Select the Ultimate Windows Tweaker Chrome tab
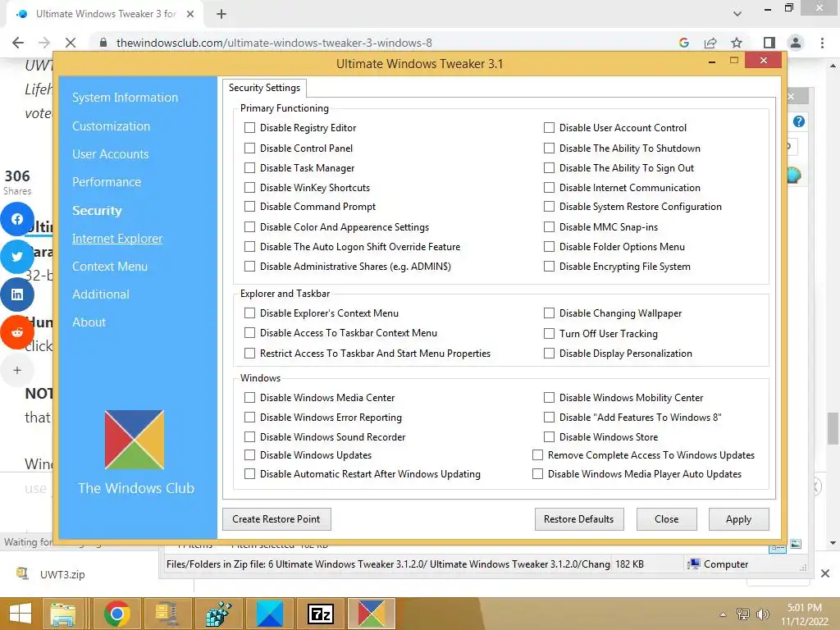 (105, 14)
